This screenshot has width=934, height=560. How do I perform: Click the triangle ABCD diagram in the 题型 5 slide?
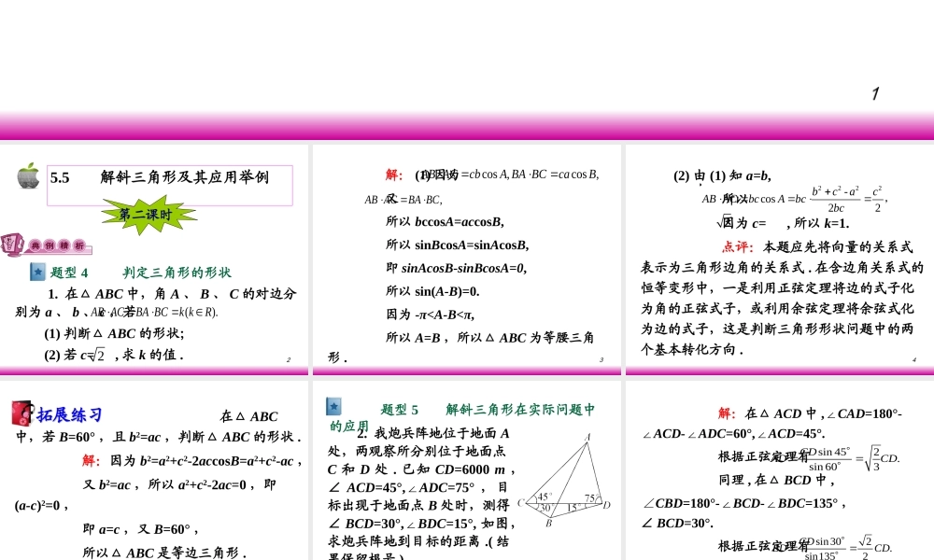(x=564, y=481)
